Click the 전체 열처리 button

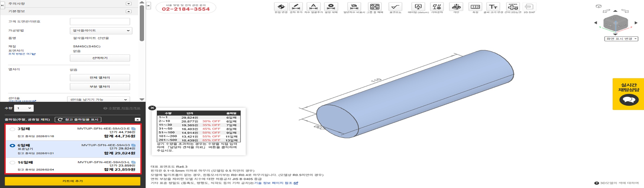100,78
